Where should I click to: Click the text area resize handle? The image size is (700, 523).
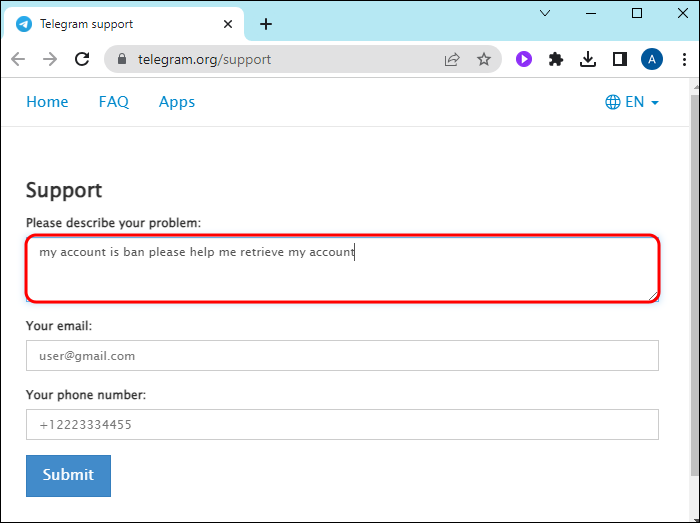click(x=653, y=296)
